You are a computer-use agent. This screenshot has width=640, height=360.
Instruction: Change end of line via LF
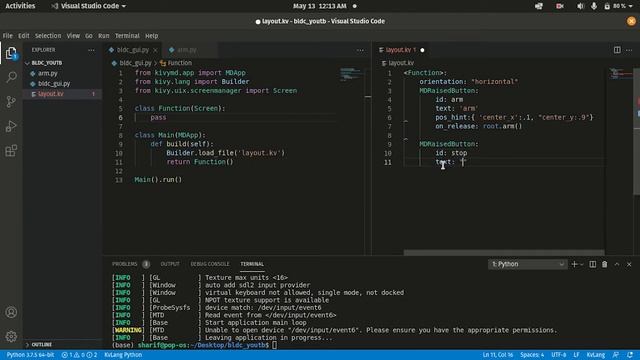pos(576,355)
